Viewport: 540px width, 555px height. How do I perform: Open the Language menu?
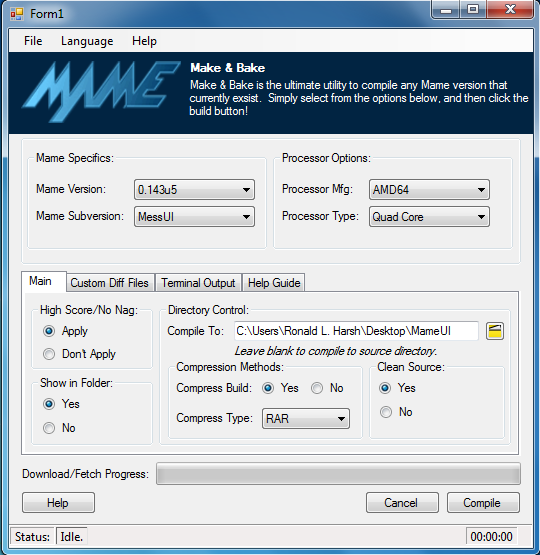[x=87, y=41]
